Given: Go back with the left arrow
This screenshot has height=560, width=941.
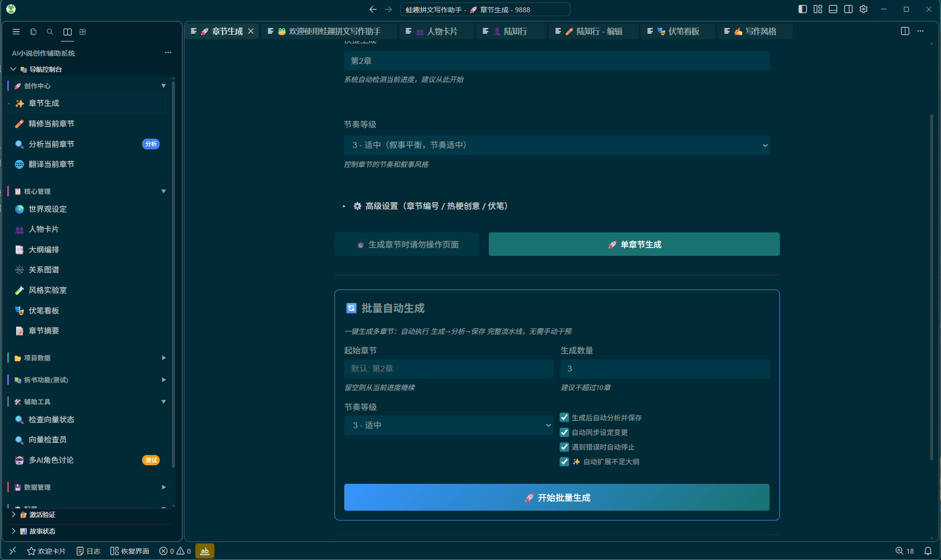Looking at the screenshot, I should (373, 9).
